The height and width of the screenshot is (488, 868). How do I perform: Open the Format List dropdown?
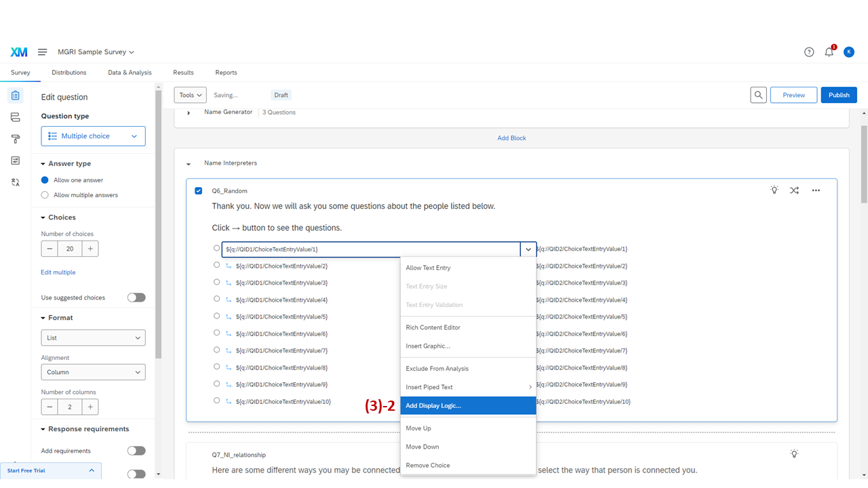coord(93,338)
